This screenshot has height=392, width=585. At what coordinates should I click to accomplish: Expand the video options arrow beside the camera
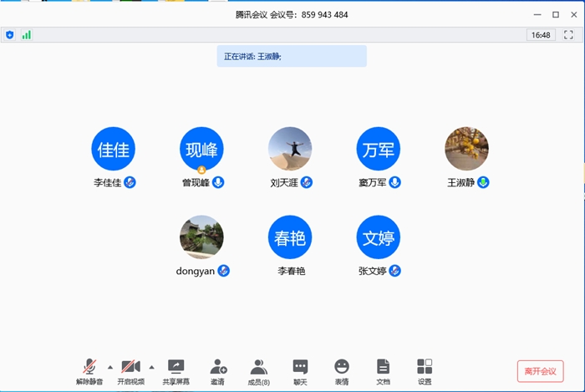(x=151, y=368)
